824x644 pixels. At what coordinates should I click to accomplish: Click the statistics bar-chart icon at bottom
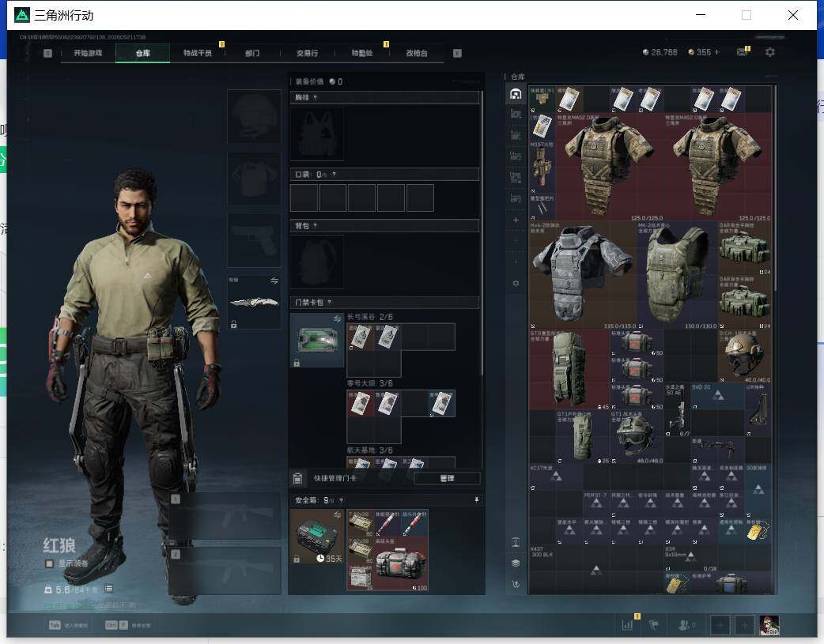click(x=627, y=624)
